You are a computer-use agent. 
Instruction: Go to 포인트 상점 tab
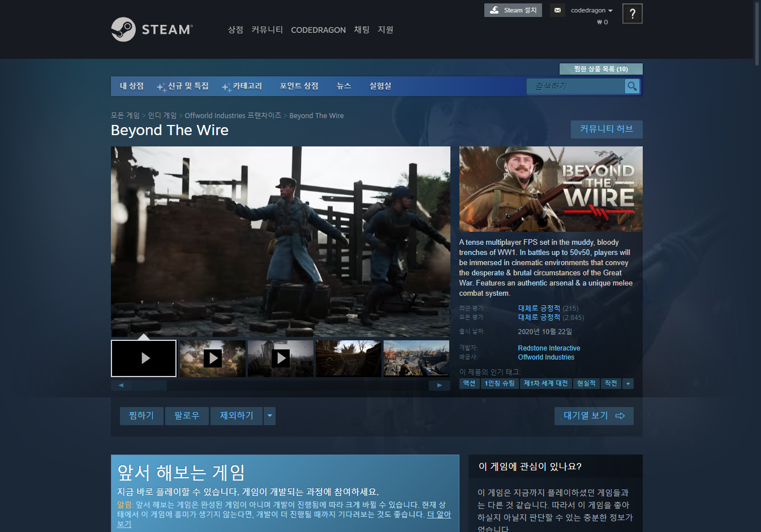[299, 86]
